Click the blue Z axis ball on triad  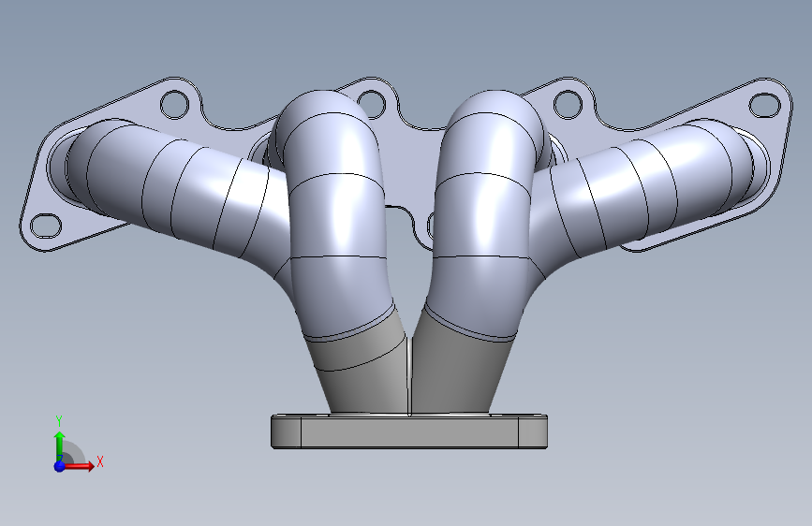pyautogui.click(x=59, y=466)
